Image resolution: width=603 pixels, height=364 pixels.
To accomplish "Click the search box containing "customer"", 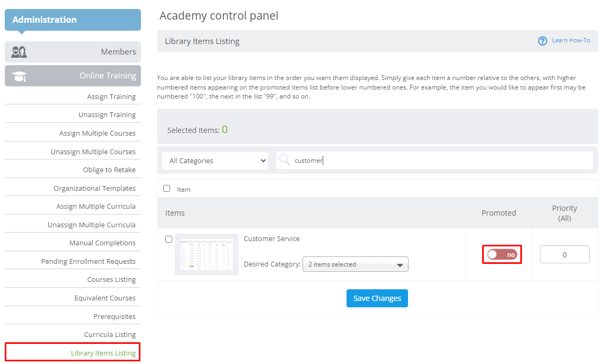I will (x=440, y=161).
